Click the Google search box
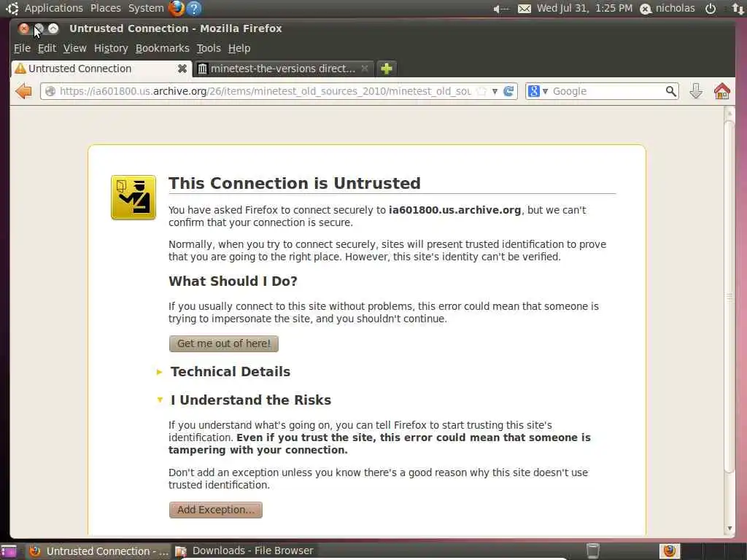Image resolution: width=747 pixels, height=560 pixels. click(608, 91)
